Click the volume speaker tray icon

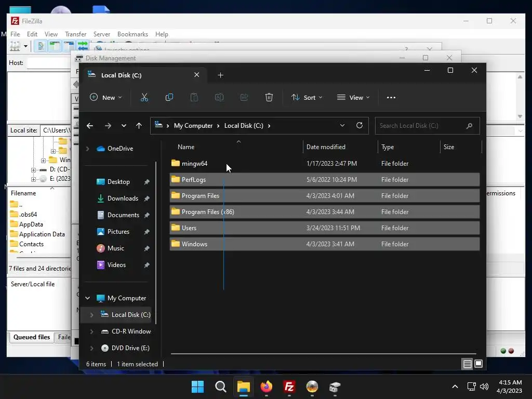(484, 387)
